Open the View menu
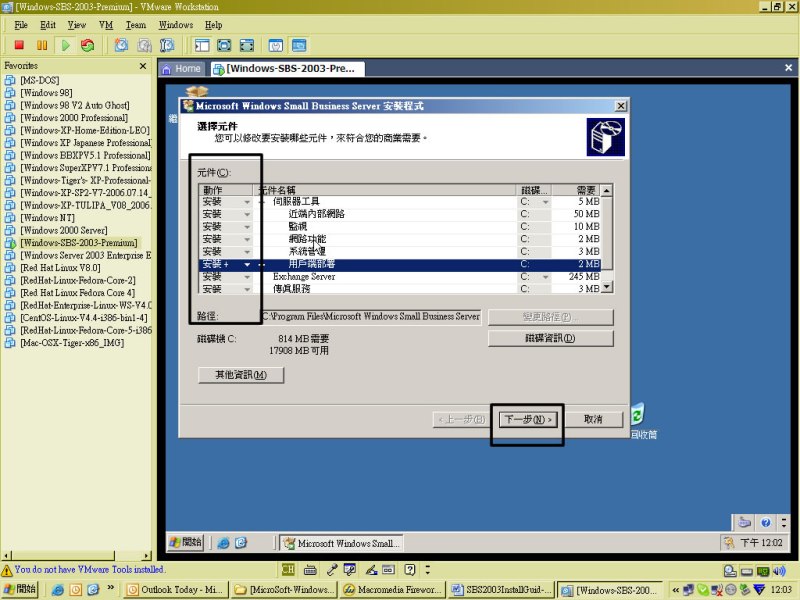The width and height of the screenshot is (800, 600). point(77,25)
